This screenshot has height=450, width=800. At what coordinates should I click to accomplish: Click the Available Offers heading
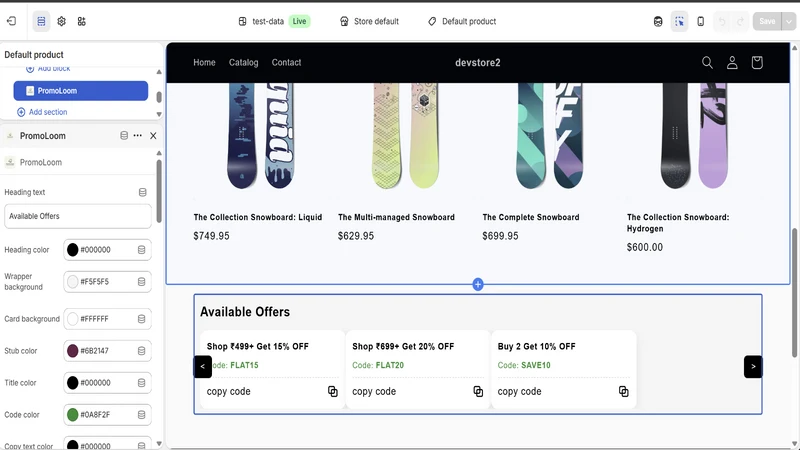point(245,312)
